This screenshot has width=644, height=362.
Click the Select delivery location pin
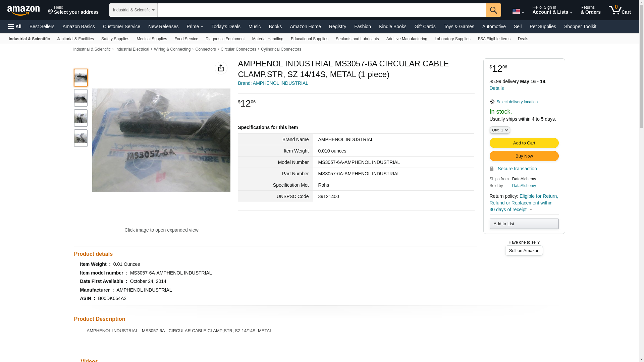[492, 102]
